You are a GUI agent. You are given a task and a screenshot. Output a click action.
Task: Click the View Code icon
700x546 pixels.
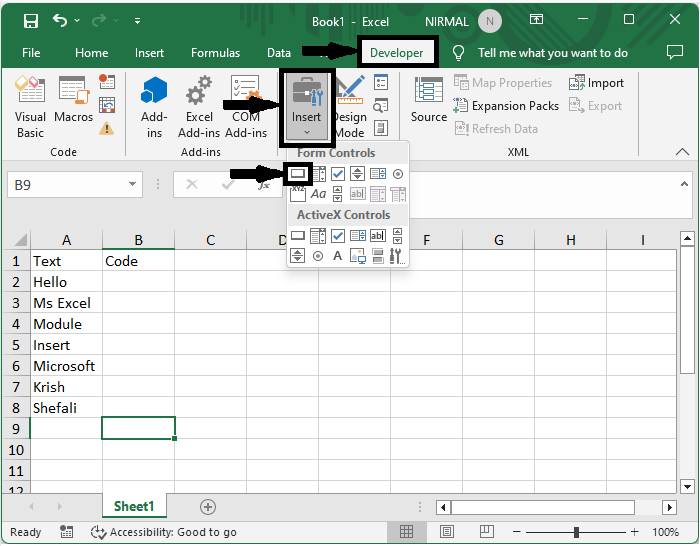pyautogui.click(x=381, y=105)
